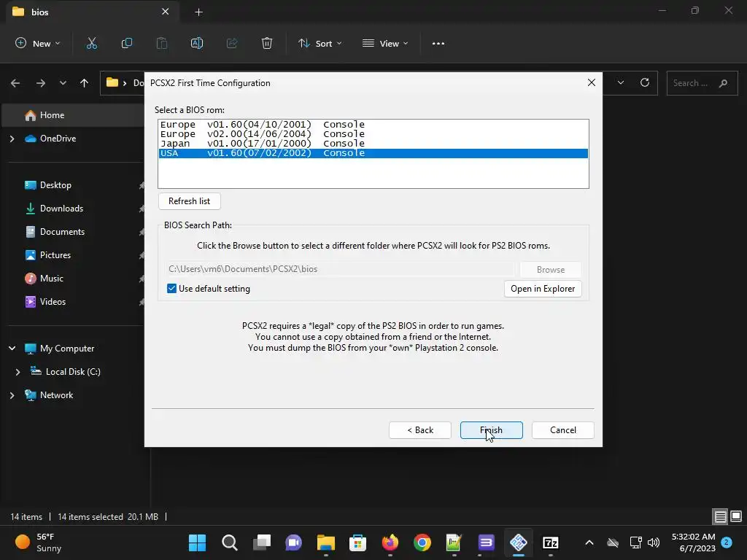Close the PCSX2 First Time Configuration dialog
The width and height of the screenshot is (747, 560).
tap(591, 82)
